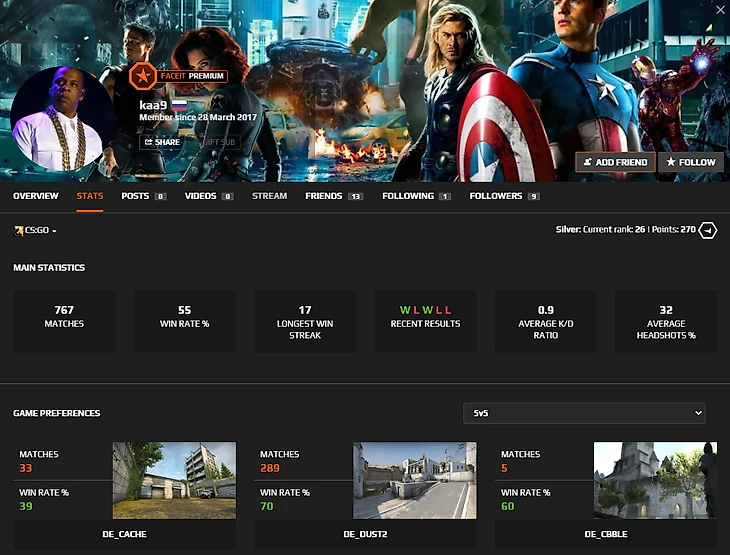Open the Followers tab
The width and height of the screenshot is (730, 555).
click(x=496, y=196)
